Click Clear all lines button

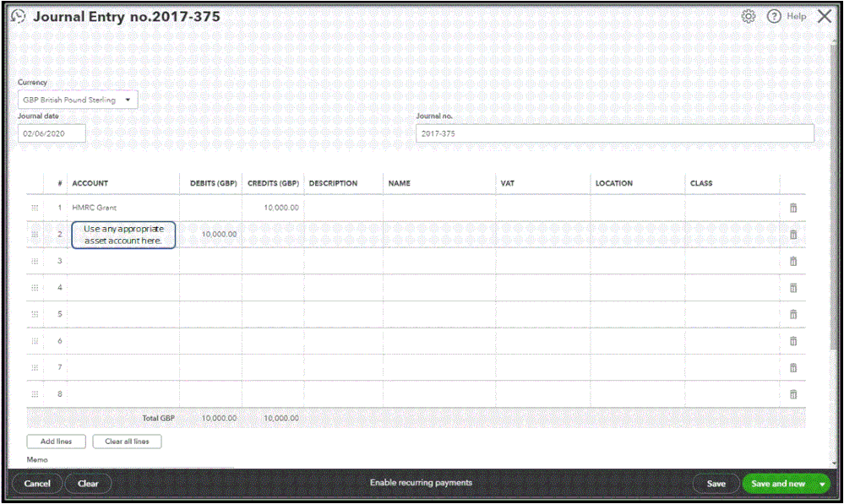pyautogui.click(x=127, y=441)
